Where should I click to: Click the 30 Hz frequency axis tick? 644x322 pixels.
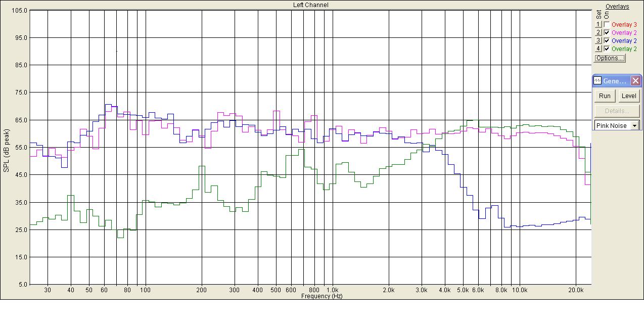point(48,290)
